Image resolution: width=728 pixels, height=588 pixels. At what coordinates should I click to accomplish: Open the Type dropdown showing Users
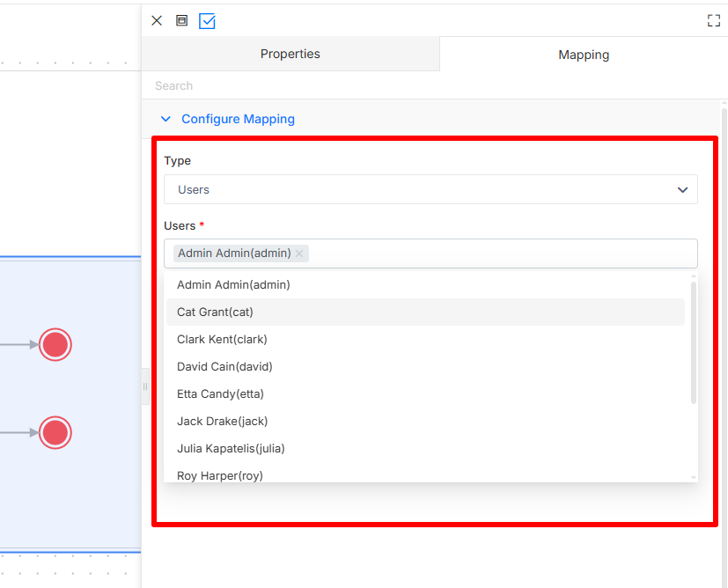[x=430, y=189]
